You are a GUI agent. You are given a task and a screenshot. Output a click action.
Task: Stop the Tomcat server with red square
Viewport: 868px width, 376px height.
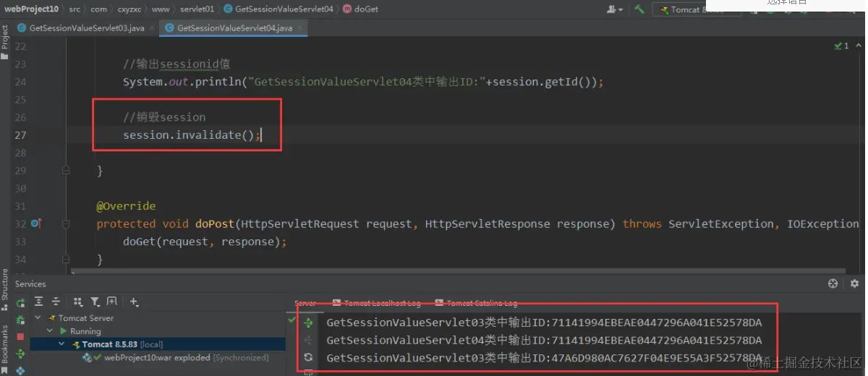click(x=20, y=337)
